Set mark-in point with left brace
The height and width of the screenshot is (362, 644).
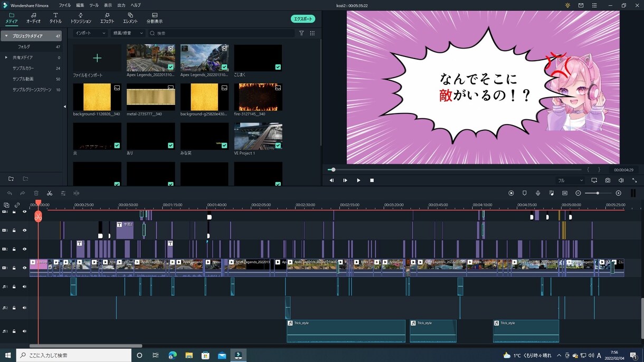pyautogui.click(x=588, y=170)
